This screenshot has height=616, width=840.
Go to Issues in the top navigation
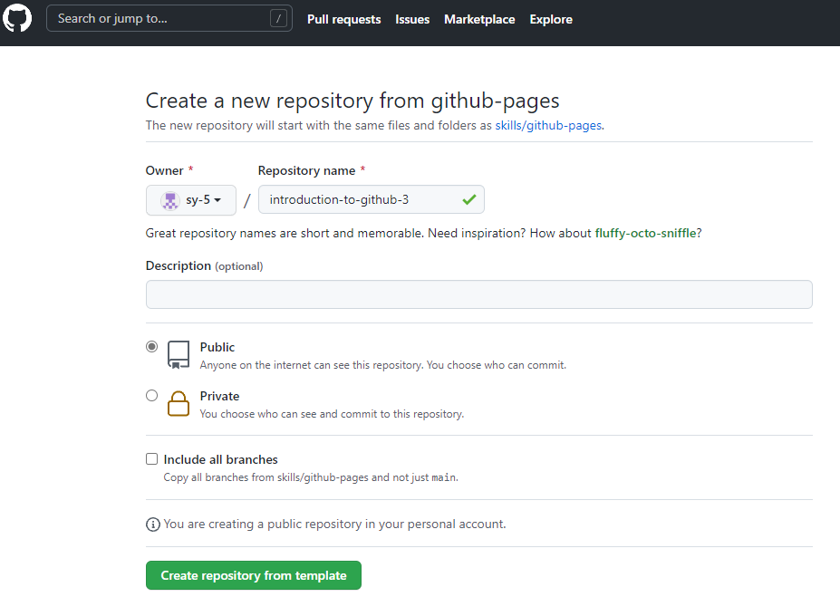click(x=412, y=19)
